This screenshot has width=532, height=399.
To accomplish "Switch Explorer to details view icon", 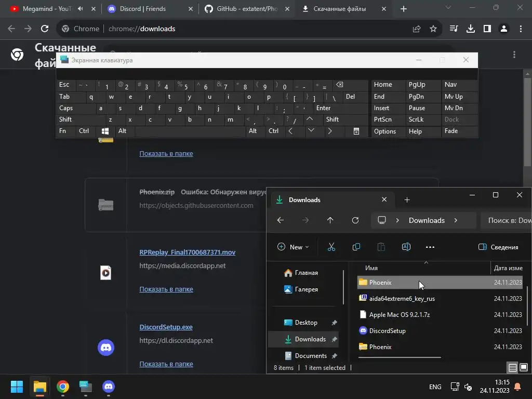I will pos(513,367).
